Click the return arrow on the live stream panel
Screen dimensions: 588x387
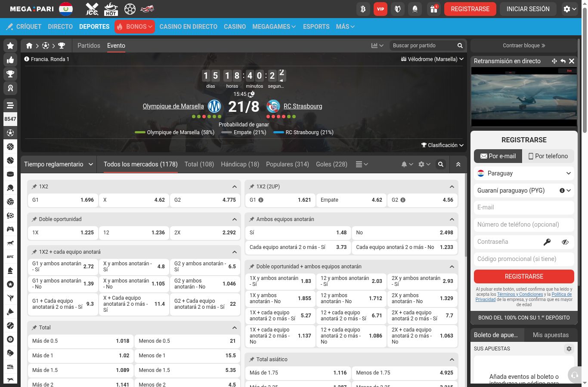563,61
